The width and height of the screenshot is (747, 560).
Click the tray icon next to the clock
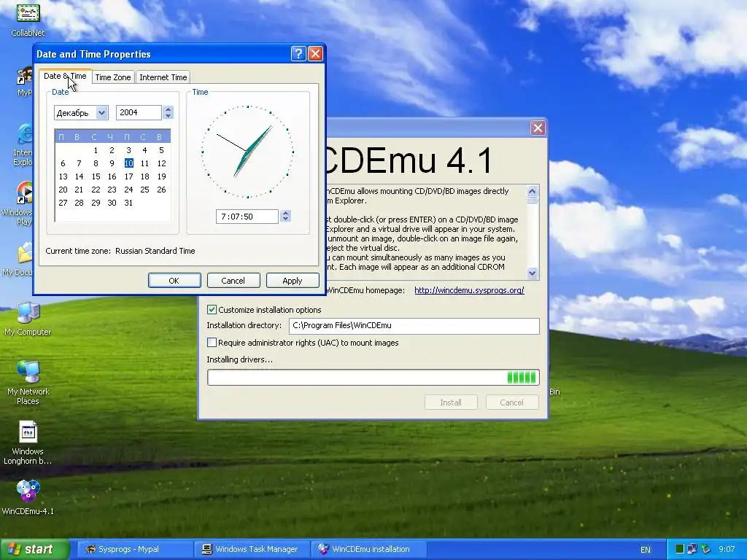[x=705, y=550]
